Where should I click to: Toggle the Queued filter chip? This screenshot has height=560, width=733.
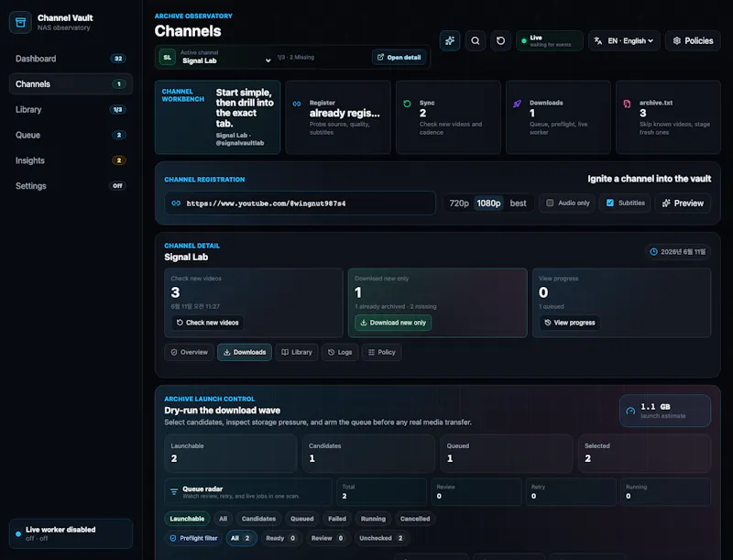point(302,519)
